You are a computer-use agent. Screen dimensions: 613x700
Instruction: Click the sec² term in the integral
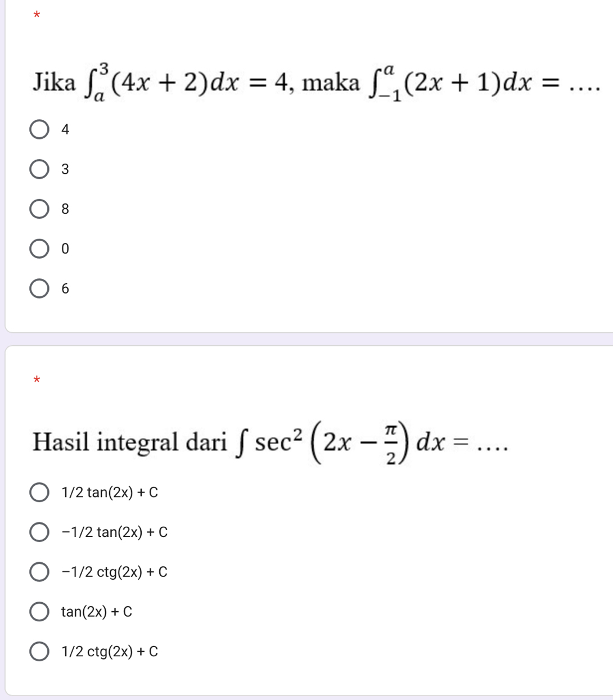(278, 441)
